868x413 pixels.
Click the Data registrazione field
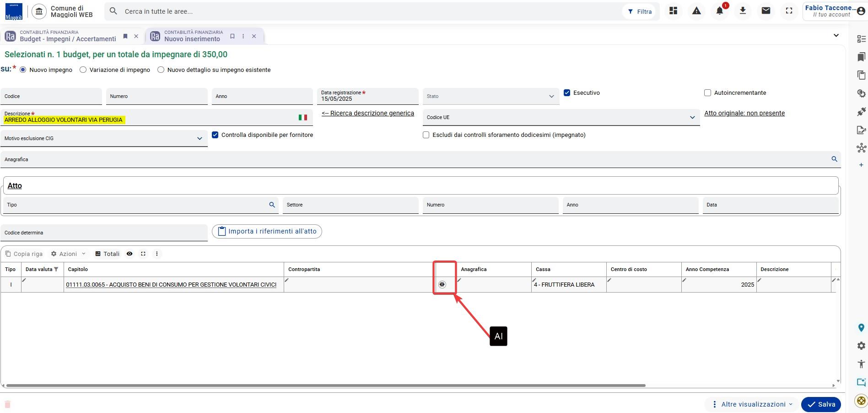368,96
